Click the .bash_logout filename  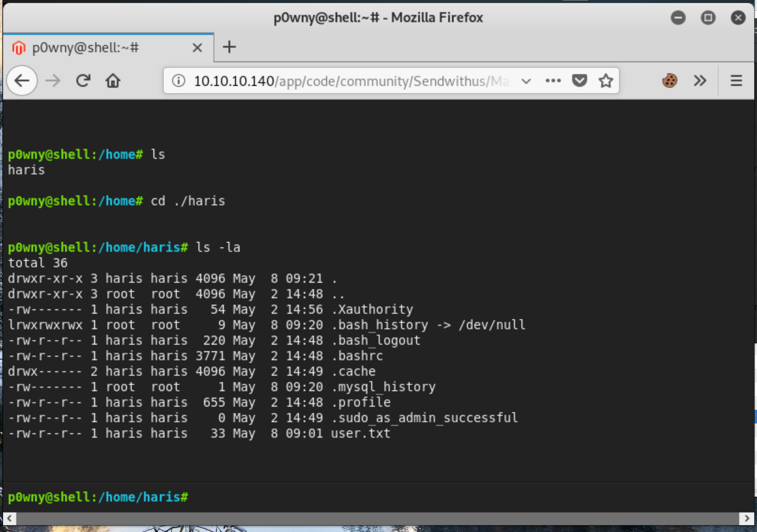376,341
